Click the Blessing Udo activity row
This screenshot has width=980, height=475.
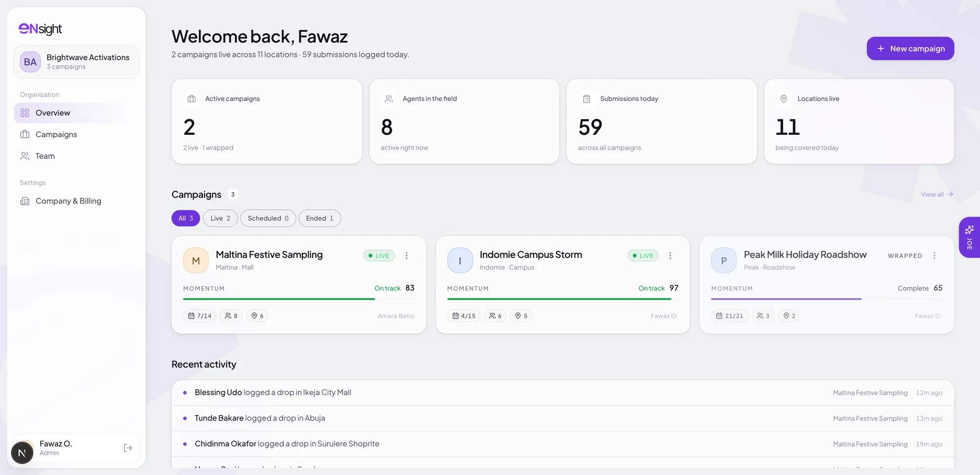563,393
